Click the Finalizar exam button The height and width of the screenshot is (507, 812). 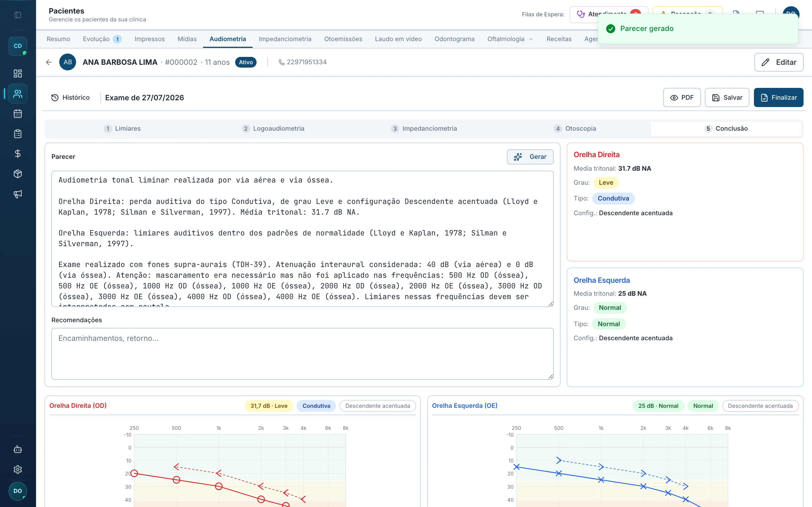point(778,97)
